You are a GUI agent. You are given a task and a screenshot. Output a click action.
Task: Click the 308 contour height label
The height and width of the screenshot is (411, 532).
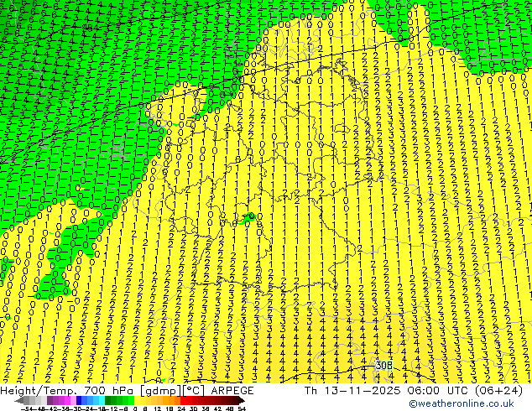tap(383, 365)
